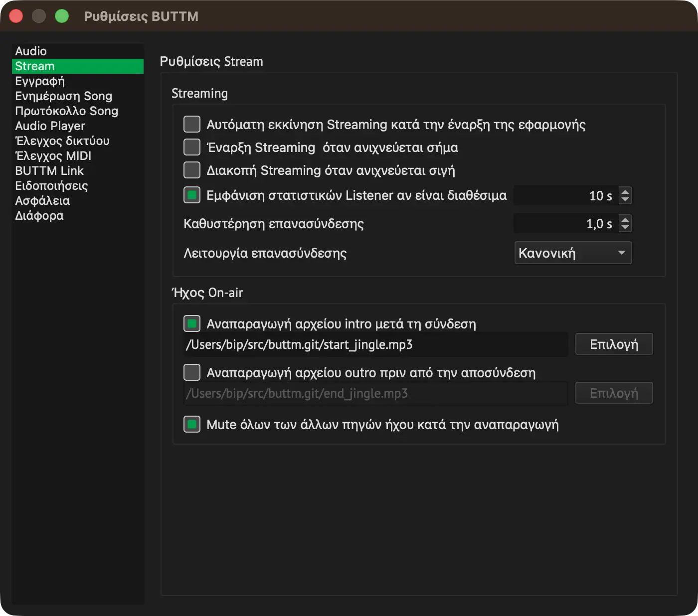Select Ασφάλεια in the sidebar
698x616 pixels.
click(78, 201)
